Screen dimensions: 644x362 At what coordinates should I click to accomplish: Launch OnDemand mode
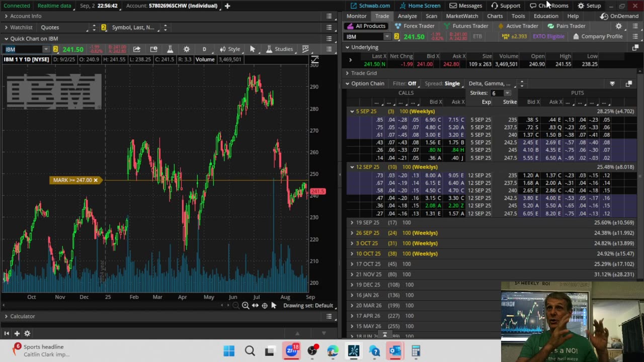coord(619,16)
